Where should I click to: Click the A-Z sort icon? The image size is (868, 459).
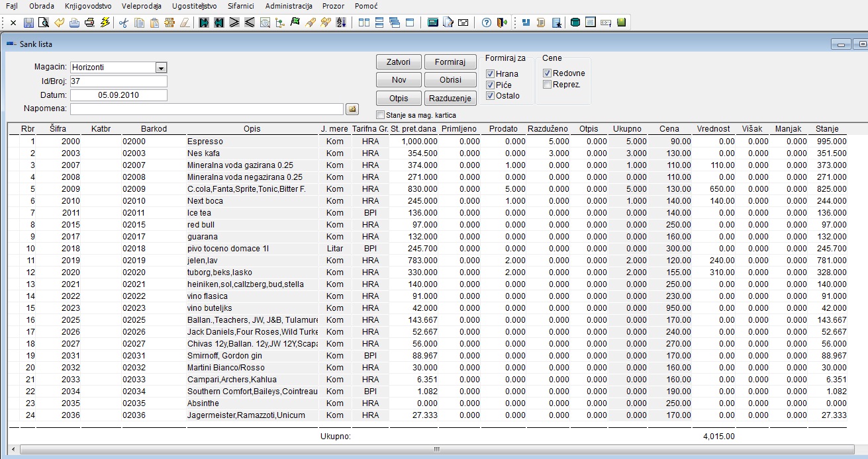342,22
